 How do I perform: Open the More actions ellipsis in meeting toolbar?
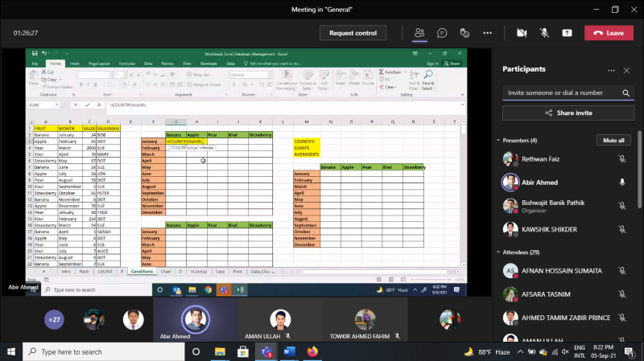click(x=487, y=33)
